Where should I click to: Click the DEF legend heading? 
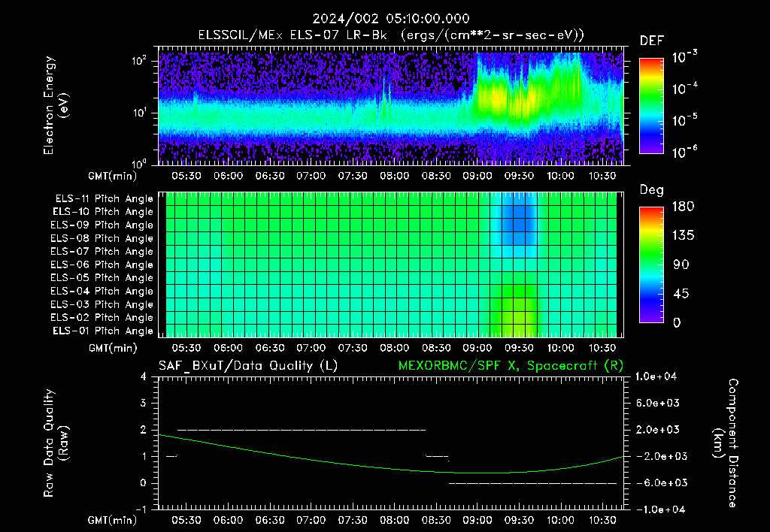point(652,41)
